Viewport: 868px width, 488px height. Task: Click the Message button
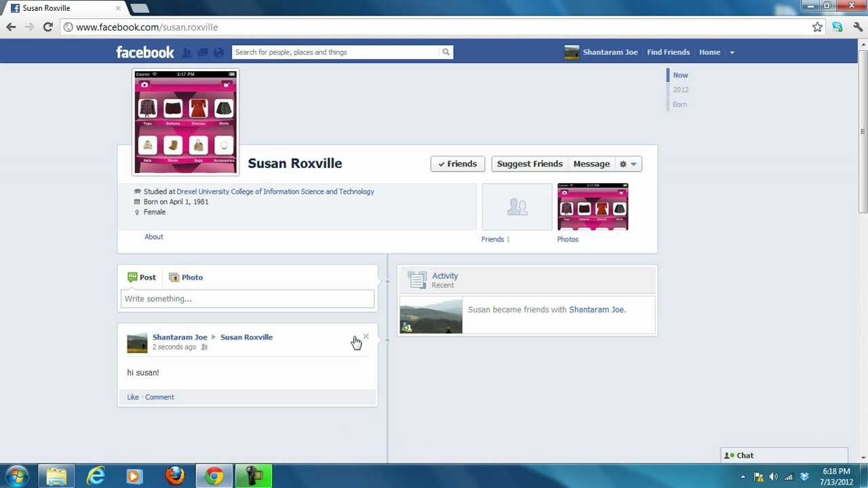(x=591, y=164)
